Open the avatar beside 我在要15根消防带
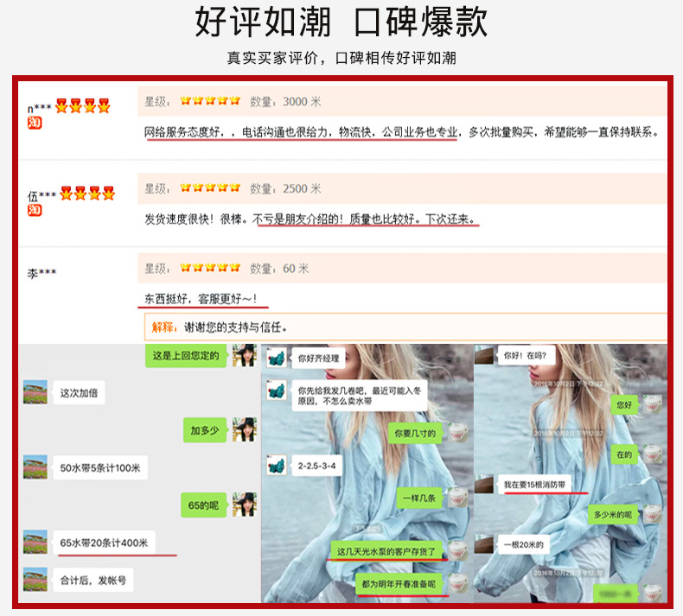 (x=484, y=485)
